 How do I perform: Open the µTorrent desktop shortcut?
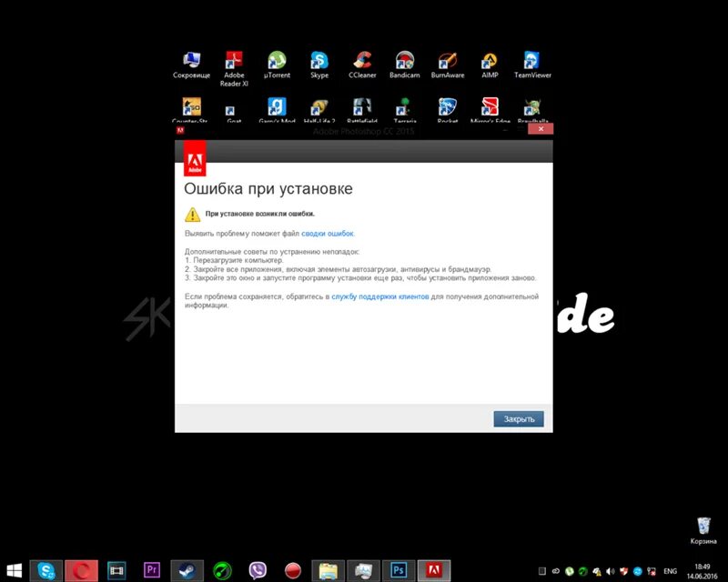(277, 65)
